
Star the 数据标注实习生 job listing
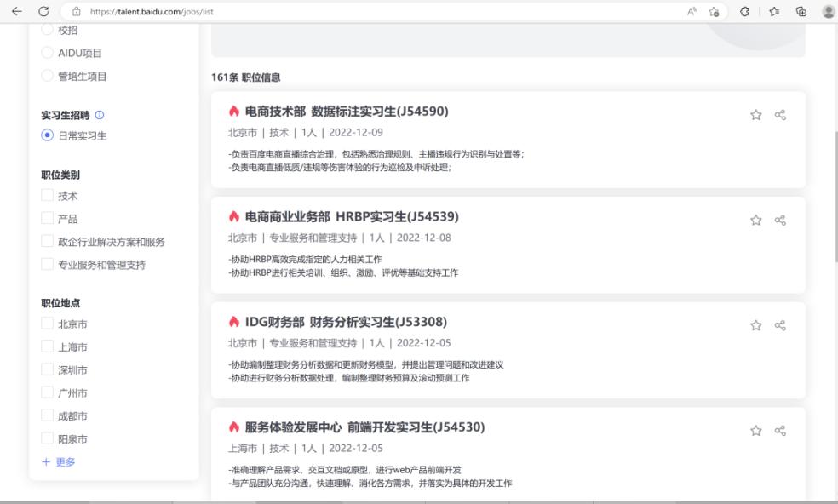(x=755, y=115)
